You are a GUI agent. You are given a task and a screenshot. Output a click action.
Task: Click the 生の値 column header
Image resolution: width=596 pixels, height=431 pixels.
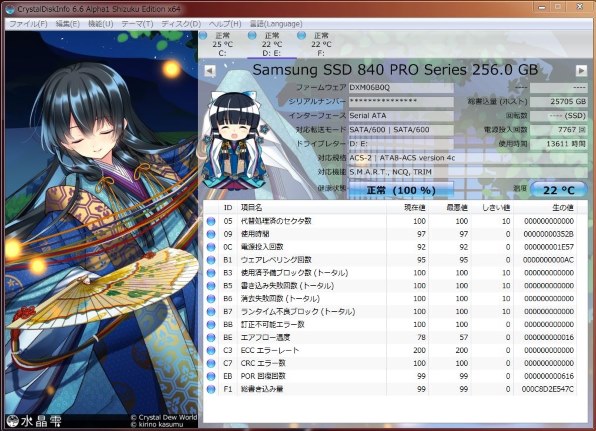pyautogui.click(x=545, y=208)
